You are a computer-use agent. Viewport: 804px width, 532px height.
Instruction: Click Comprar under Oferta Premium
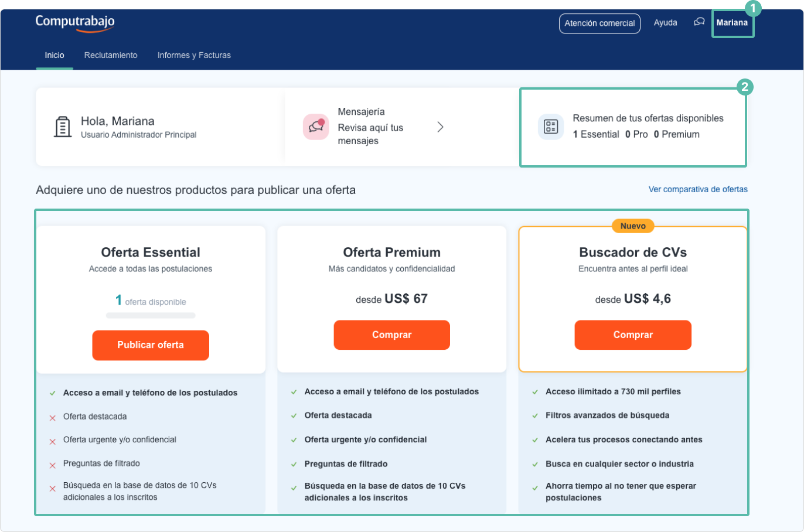[391, 335]
